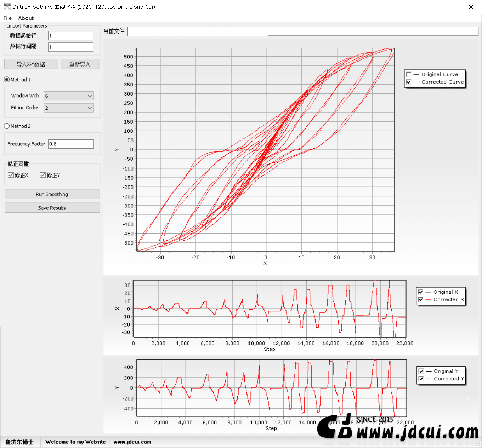Click the Welcome to my Website text
Screen dimensions: 482x448
click(x=75, y=442)
